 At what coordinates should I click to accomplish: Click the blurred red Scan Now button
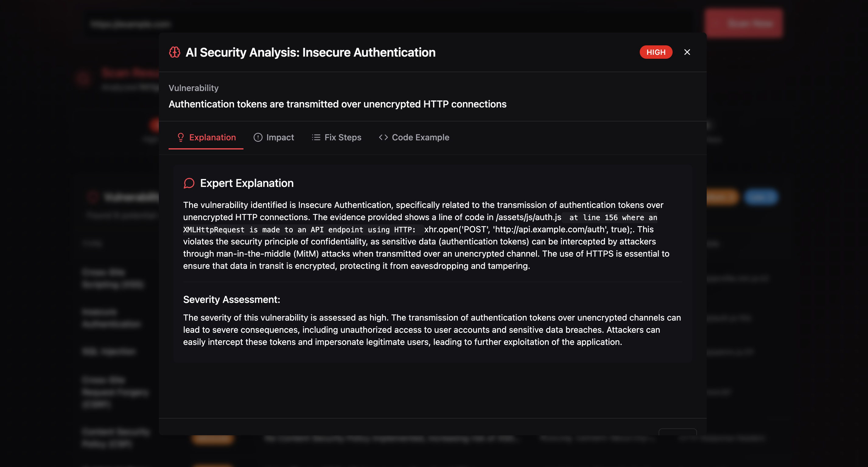point(744,23)
